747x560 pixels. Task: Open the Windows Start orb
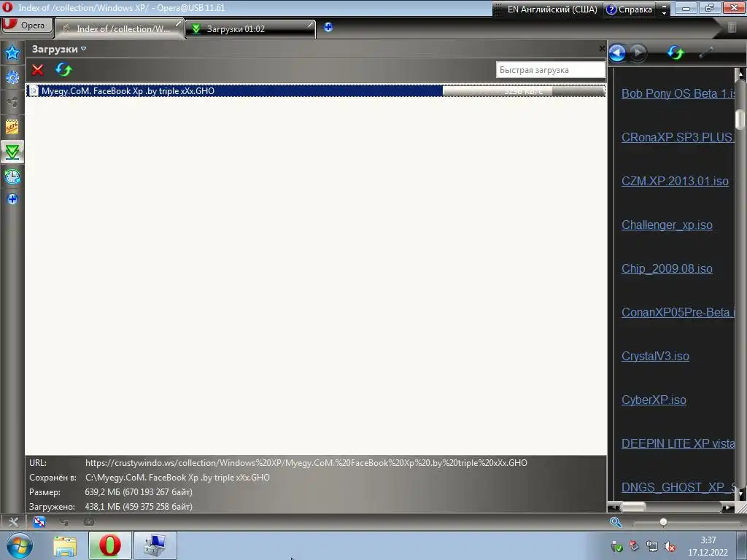pyautogui.click(x=19, y=545)
